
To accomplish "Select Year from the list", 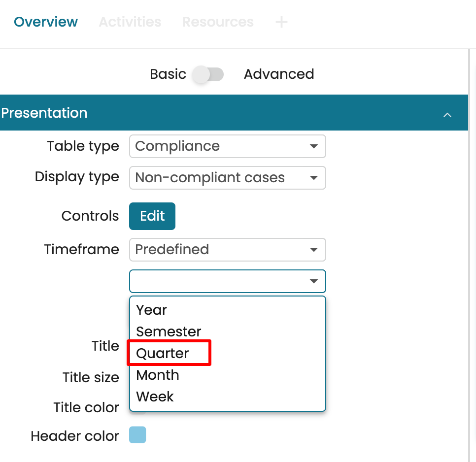I will click(152, 310).
